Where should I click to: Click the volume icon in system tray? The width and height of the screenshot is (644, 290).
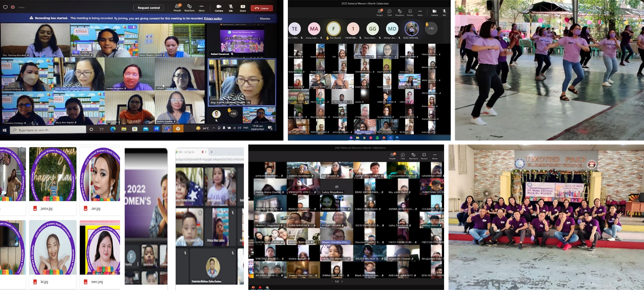click(x=239, y=128)
